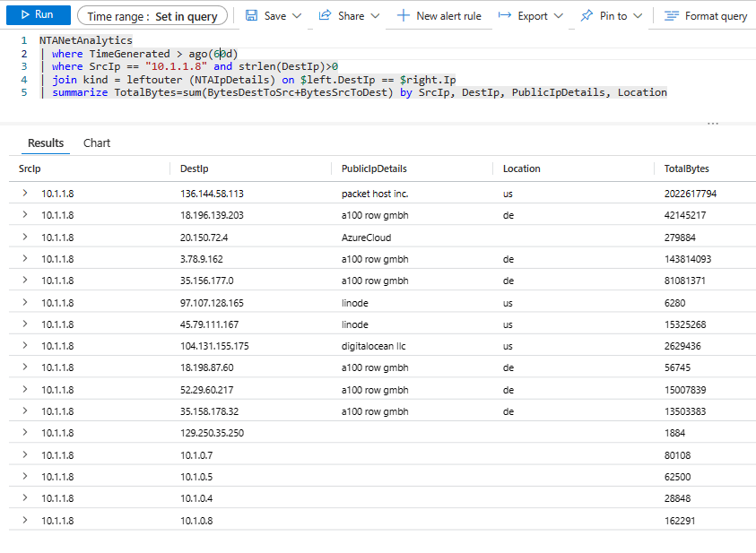Expand the row for 136.144.58.113
Viewport: 756px width, 553px height.
click(24, 193)
